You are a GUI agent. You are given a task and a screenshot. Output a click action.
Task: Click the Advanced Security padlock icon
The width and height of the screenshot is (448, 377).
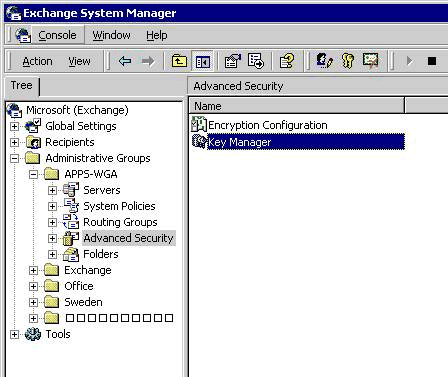pos(71,238)
